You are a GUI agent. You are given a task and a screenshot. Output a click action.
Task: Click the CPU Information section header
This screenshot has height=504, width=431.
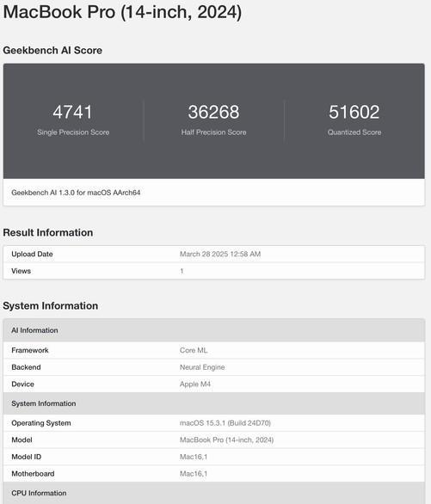pos(214,493)
